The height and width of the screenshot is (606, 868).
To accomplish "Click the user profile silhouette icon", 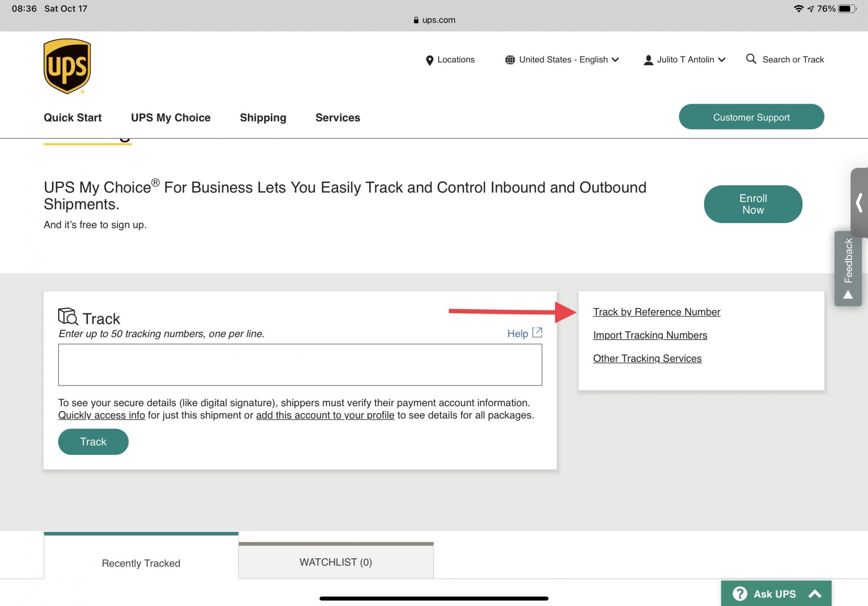I will pos(648,60).
